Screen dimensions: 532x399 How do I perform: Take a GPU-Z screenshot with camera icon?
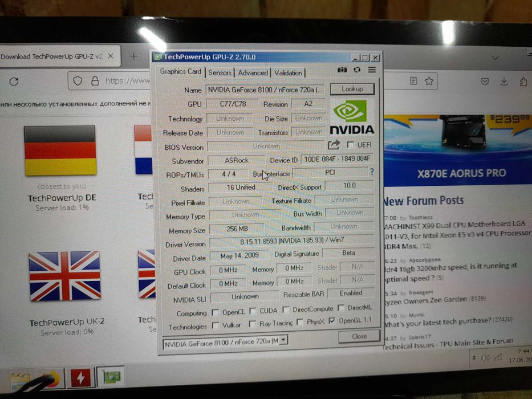[x=342, y=70]
